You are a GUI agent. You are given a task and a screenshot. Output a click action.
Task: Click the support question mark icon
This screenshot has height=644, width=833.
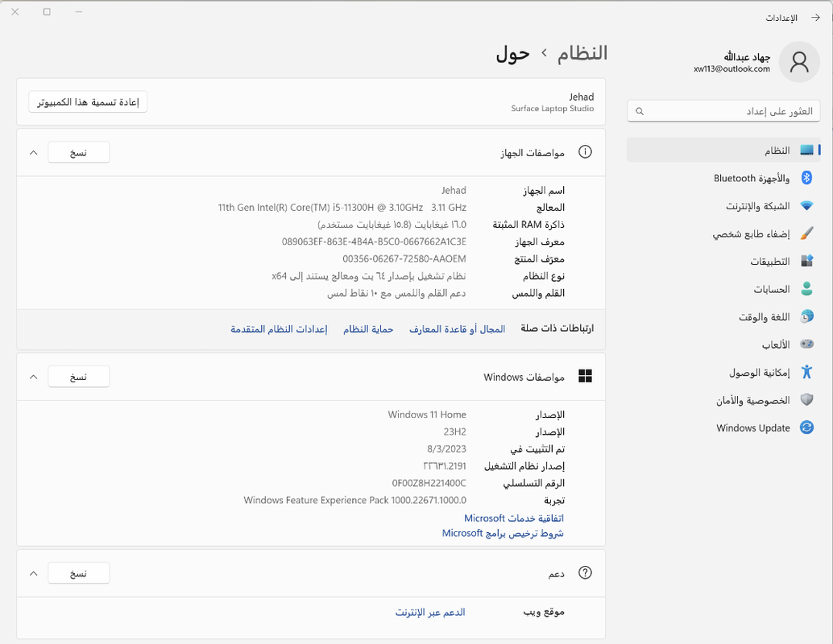(x=585, y=573)
